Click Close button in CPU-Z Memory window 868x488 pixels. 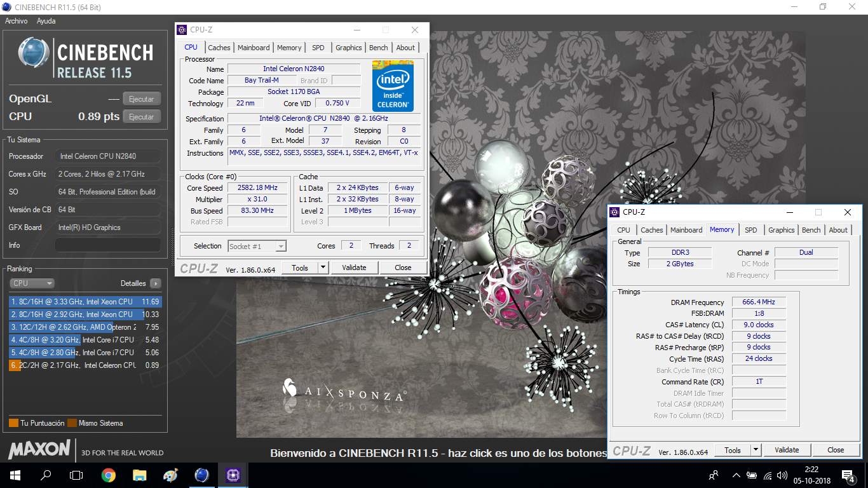[x=836, y=451]
